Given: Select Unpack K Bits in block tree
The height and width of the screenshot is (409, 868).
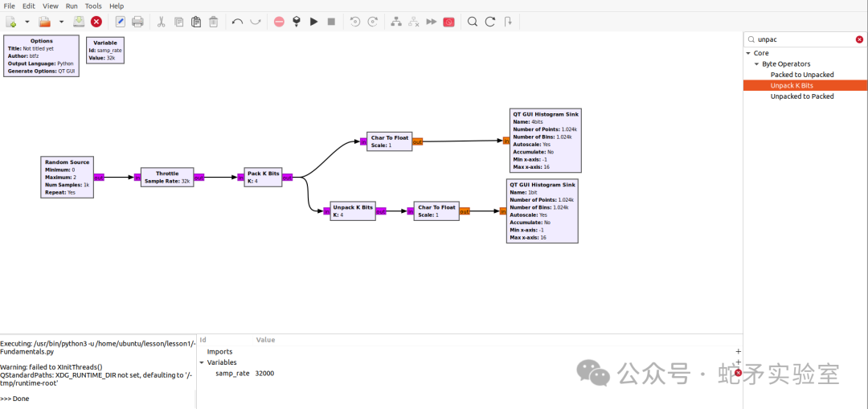Looking at the screenshot, I should [805, 85].
